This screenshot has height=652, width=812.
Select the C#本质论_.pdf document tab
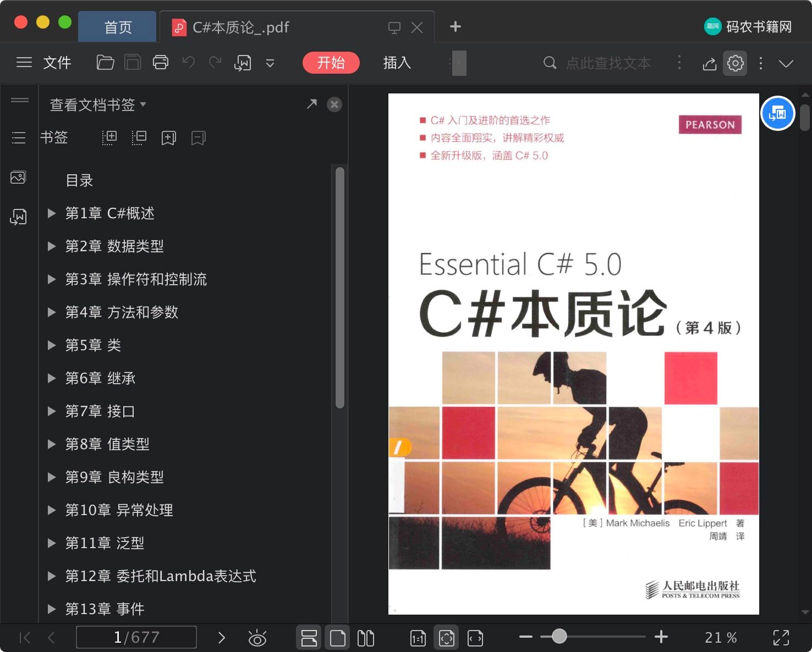coord(241,27)
